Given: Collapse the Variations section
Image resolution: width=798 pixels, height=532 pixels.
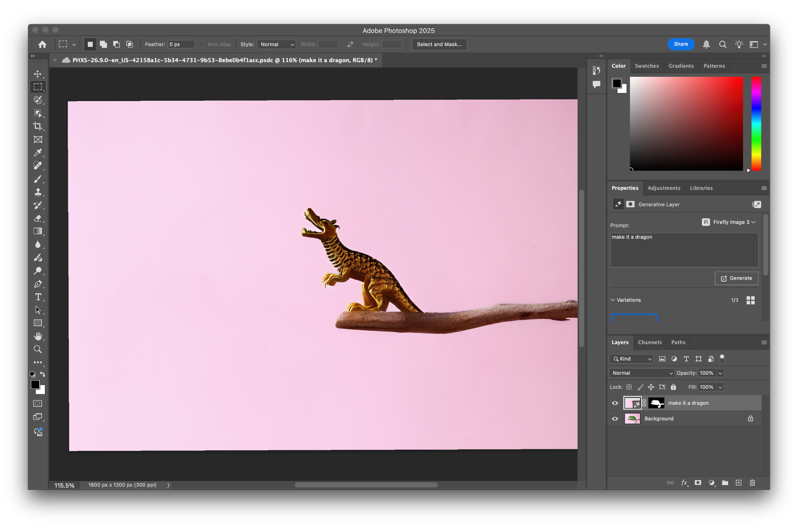Looking at the screenshot, I should [613, 300].
